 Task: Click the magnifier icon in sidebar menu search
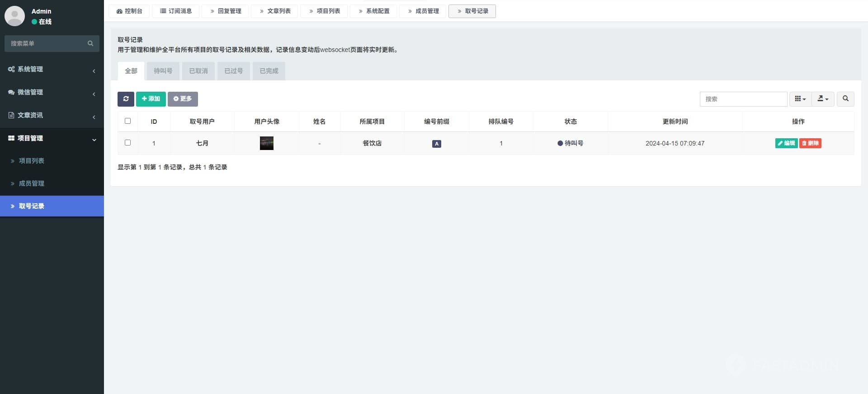90,43
